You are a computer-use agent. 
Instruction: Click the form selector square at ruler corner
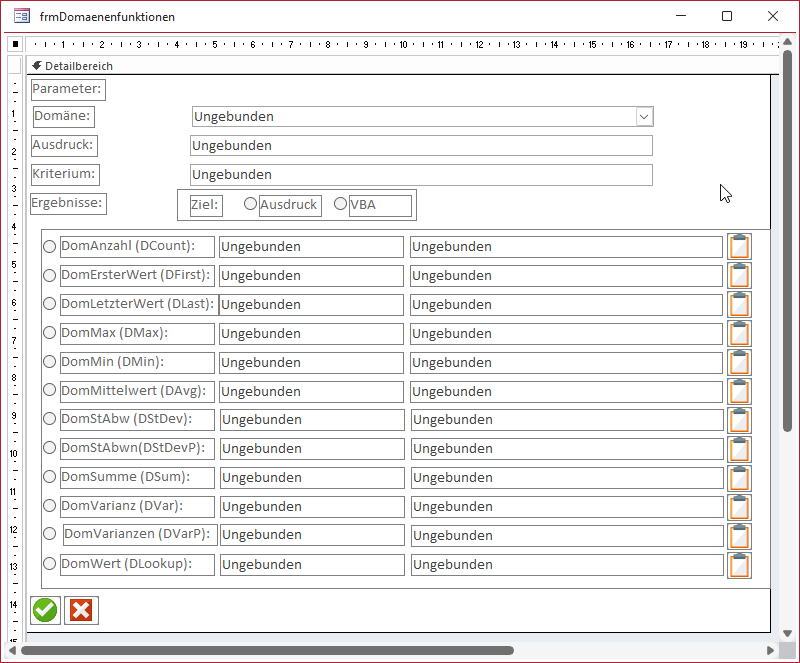(x=15, y=45)
